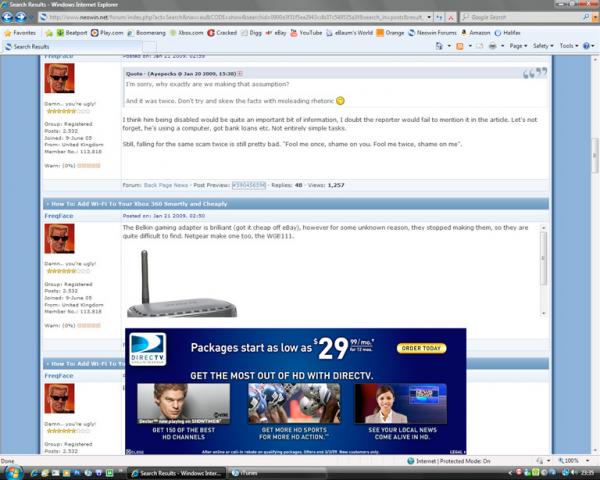The height and width of the screenshot is (480, 600).
Task: Click the Help question mark icon
Action: 586,46
